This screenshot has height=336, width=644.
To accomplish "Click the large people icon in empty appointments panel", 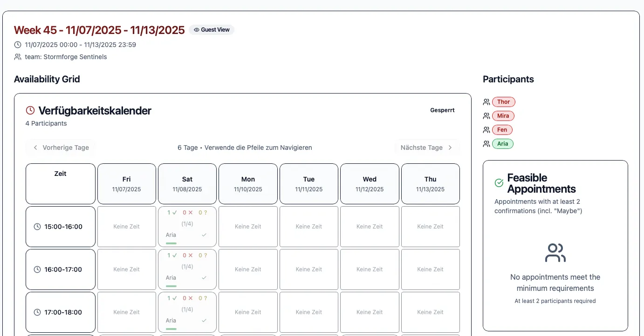I will 555,253.
